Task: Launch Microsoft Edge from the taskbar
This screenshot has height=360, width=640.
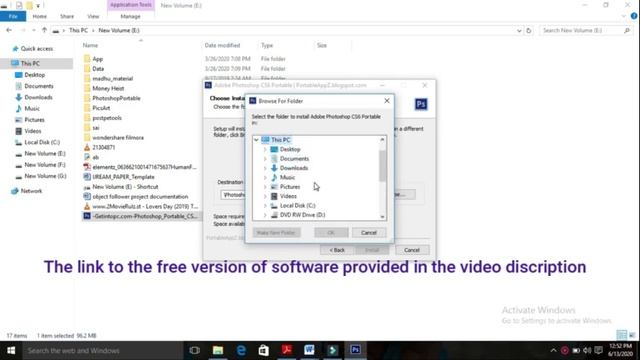Action: click(241, 350)
